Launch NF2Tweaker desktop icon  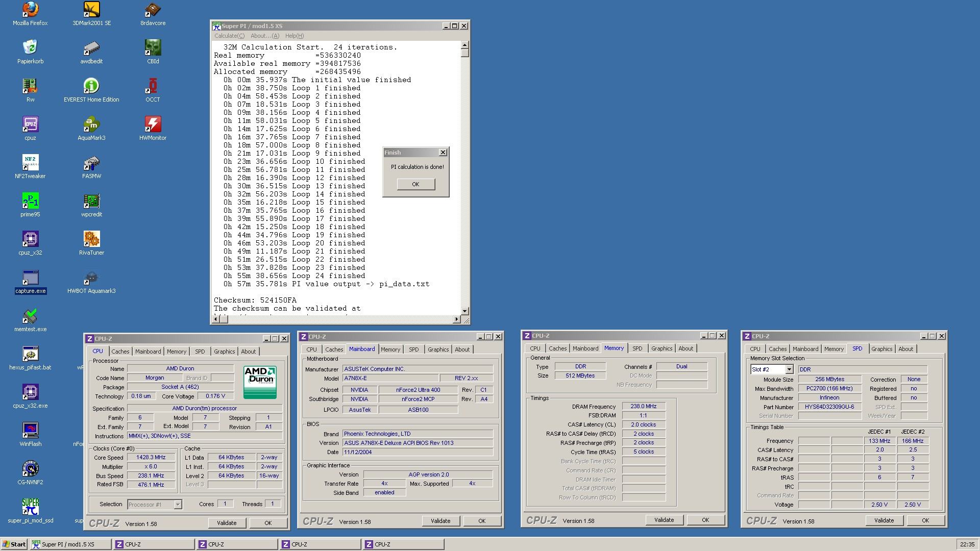click(x=30, y=167)
